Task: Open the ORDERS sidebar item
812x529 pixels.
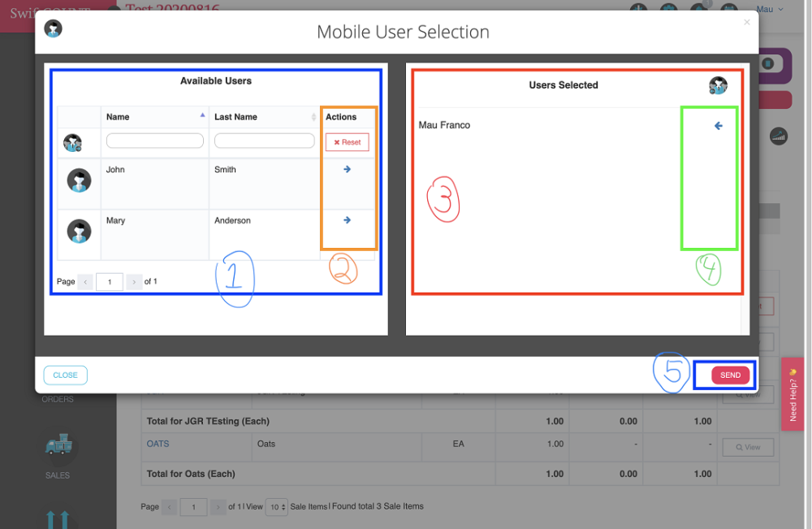Action: pos(58,399)
